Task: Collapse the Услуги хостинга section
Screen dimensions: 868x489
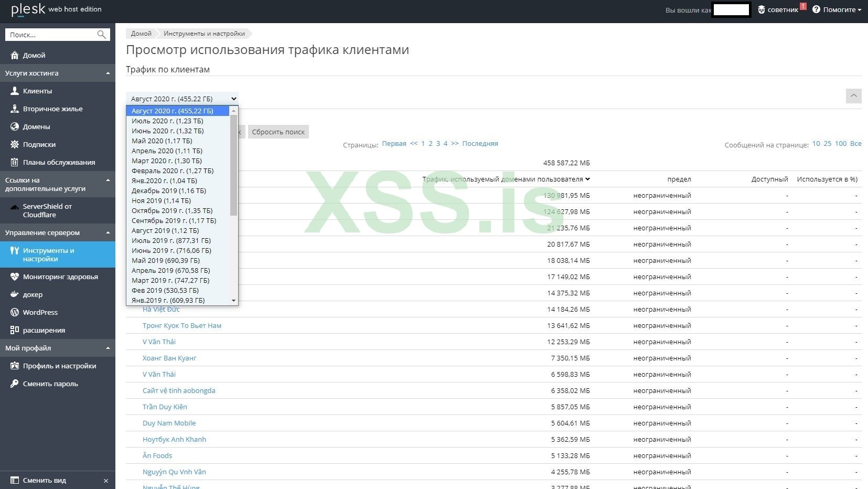Action: 109,73
